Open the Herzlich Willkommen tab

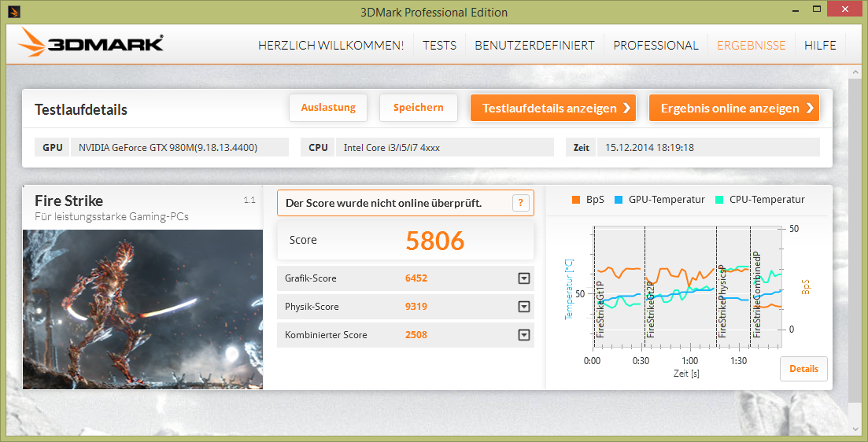pos(331,46)
